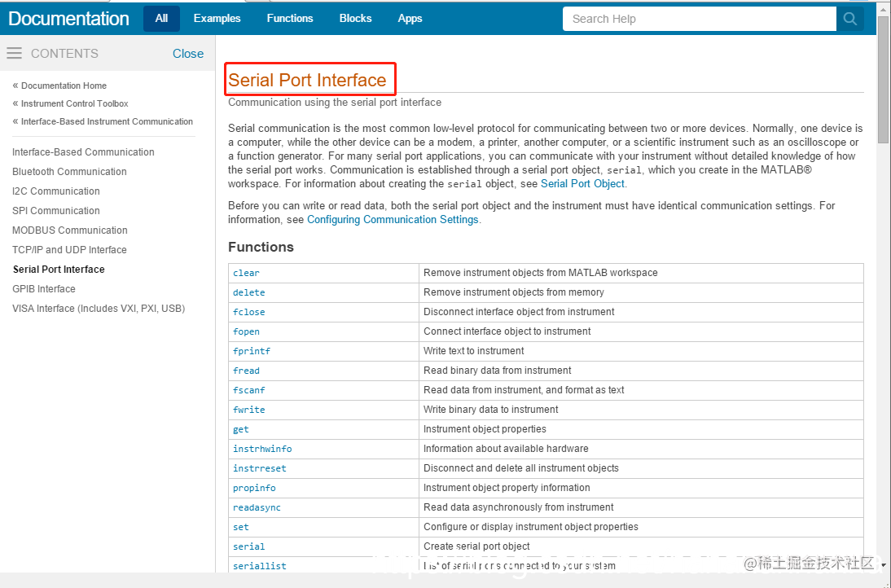
Task: Open the CONTENTS hamburger menu icon
Action: click(14, 54)
